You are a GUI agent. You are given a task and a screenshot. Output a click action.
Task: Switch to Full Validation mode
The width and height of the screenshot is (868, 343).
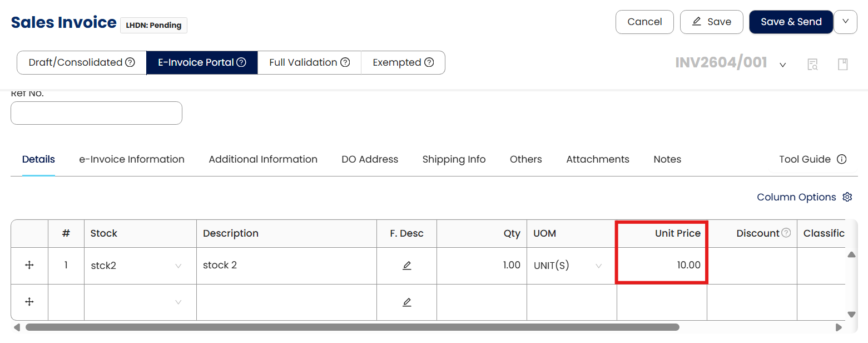click(309, 62)
